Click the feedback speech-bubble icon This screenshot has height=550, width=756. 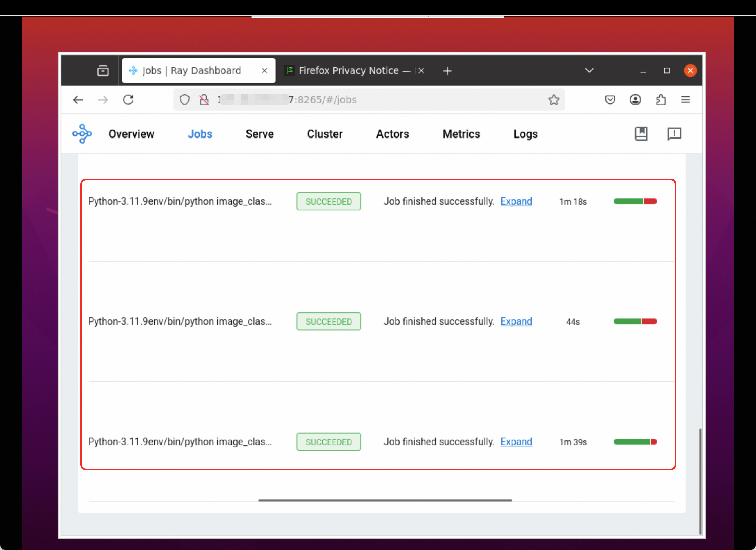tap(674, 134)
